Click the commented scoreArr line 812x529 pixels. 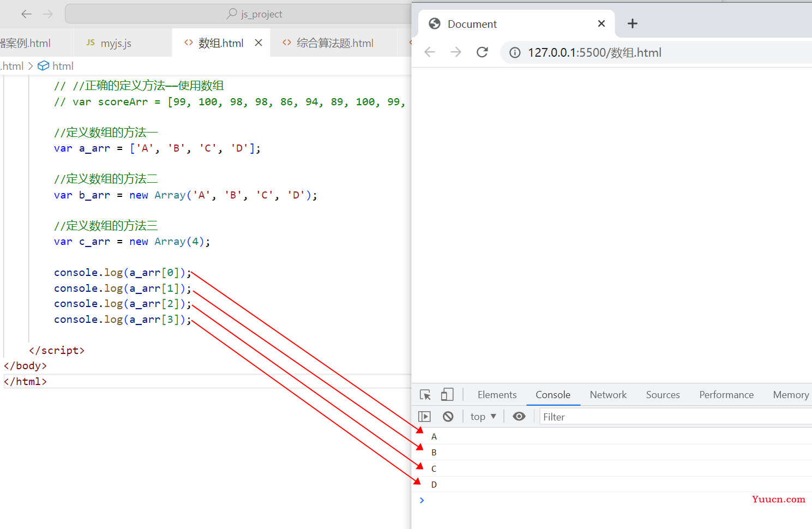(230, 102)
